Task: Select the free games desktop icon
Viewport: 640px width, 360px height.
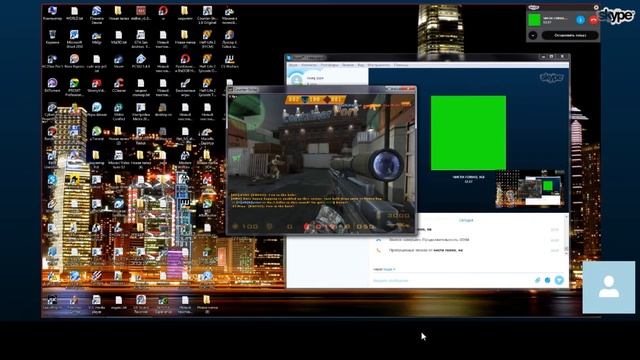Action: point(185,87)
